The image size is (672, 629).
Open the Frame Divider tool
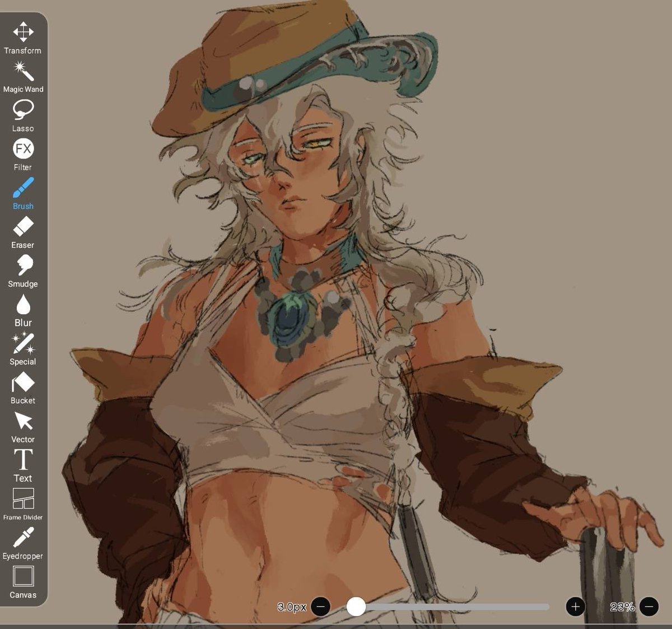pos(23,504)
